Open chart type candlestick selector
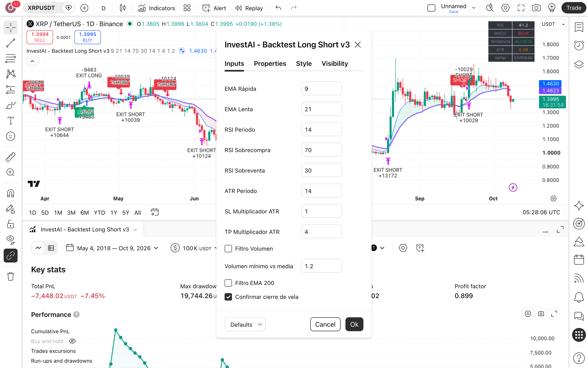This screenshot has width=588, height=368. pyautogui.click(x=123, y=8)
